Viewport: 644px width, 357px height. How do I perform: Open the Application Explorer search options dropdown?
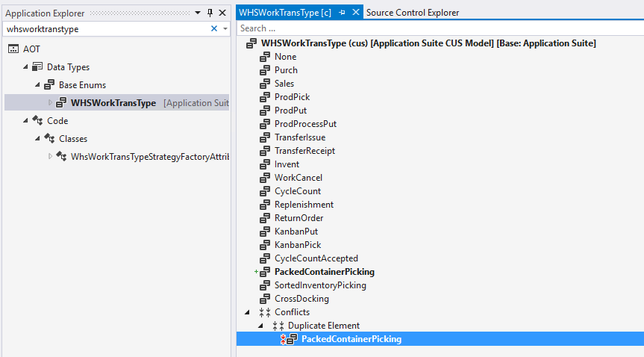pos(225,29)
